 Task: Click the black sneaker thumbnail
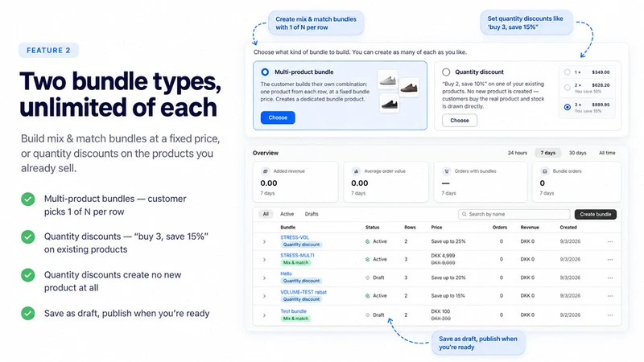[x=390, y=104]
